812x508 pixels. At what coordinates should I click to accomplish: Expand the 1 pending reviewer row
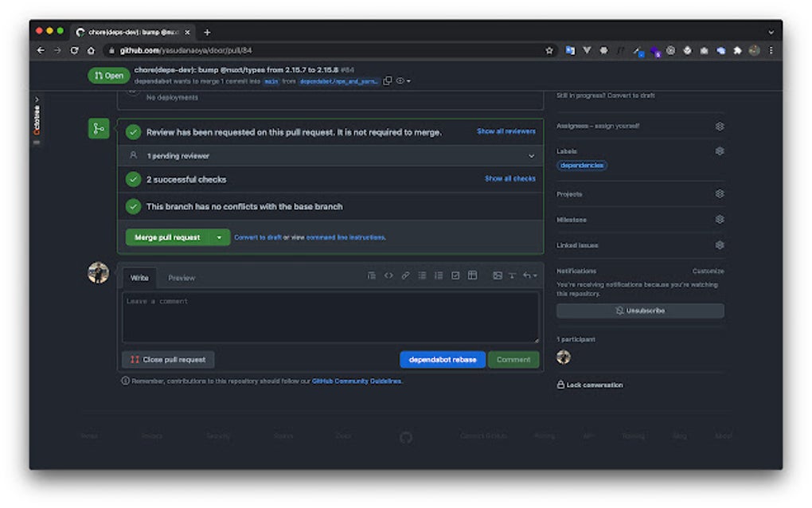click(330, 156)
